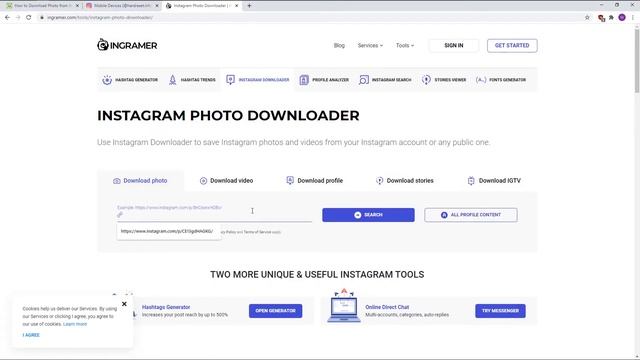
Task: Switch to the Download IGTV tab
Action: coord(494,180)
